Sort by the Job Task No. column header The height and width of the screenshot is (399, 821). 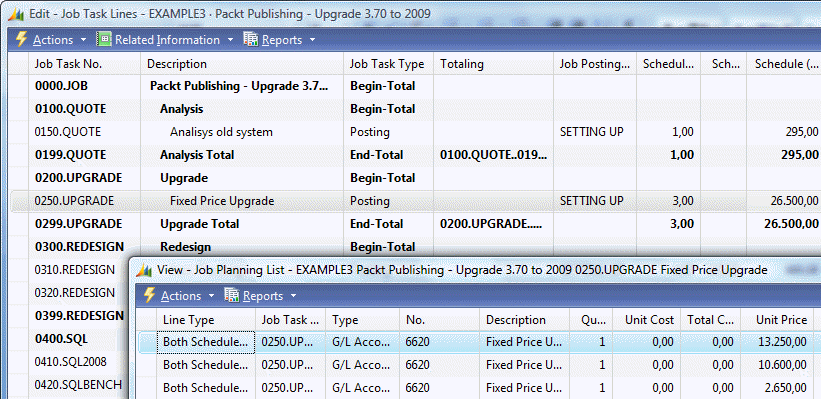pos(85,64)
